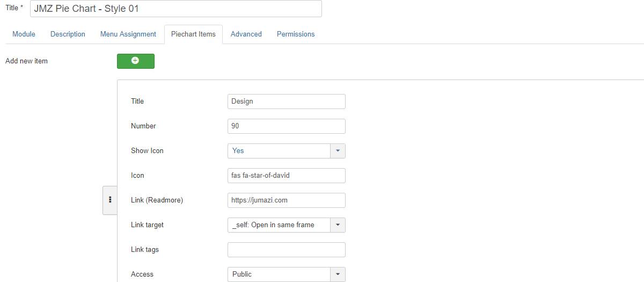Select the Piechart Items tab
The height and width of the screenshot is (282, 644).
[193, 34]
